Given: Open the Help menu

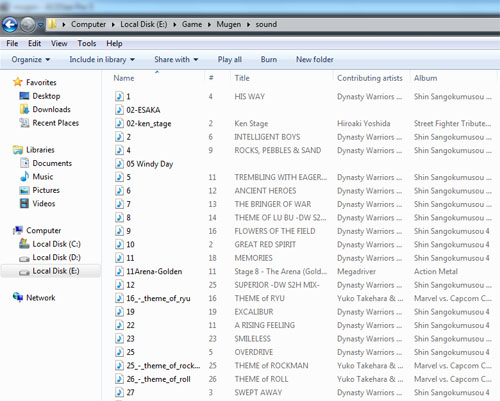Looking at the screenshot, I should pos(114,43).
